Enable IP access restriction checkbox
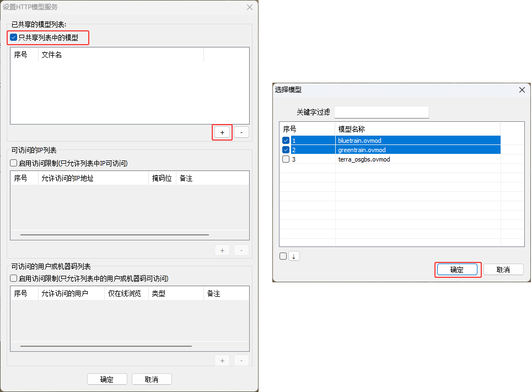The width and height of the screenshot is (532, 392). [14, 163]
